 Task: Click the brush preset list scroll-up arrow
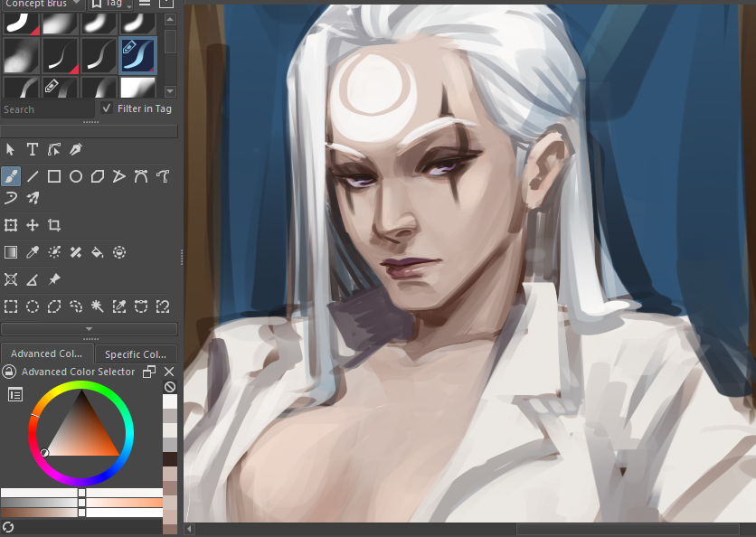(x=170, y=19)
